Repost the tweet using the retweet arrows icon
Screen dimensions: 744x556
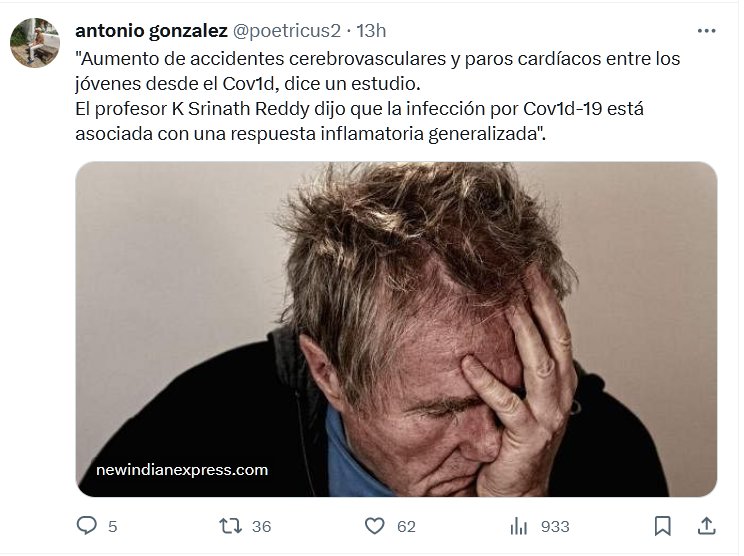[231, 526]
